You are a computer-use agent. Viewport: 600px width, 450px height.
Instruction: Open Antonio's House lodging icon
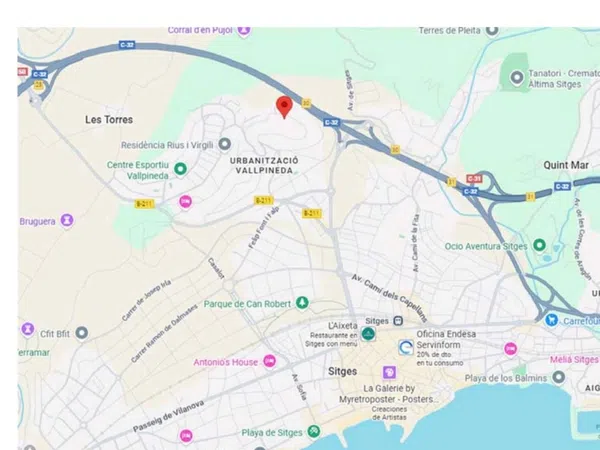coord(270,361)
